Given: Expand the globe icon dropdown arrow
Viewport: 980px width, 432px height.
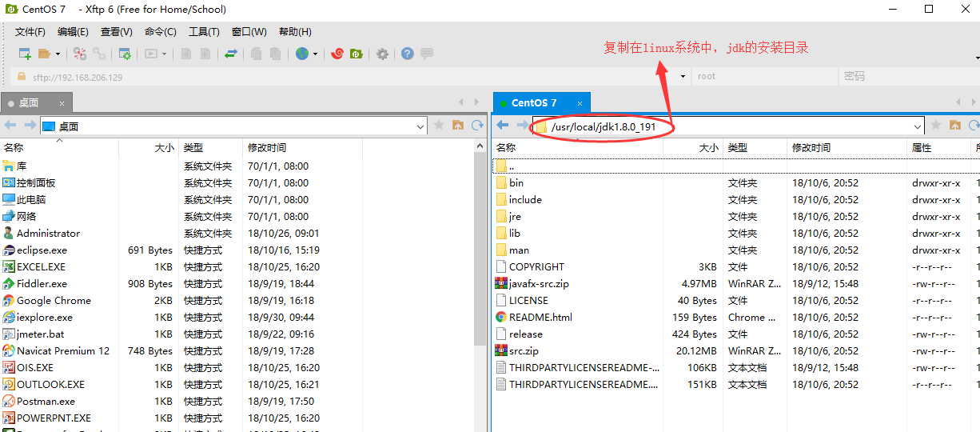Looking at the screenshot, I should tap(315, 54).
